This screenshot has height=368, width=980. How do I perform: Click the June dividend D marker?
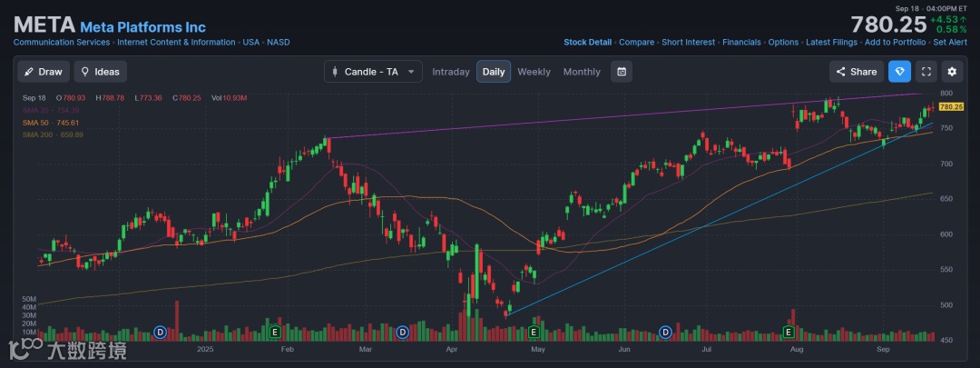click(665, 332)
